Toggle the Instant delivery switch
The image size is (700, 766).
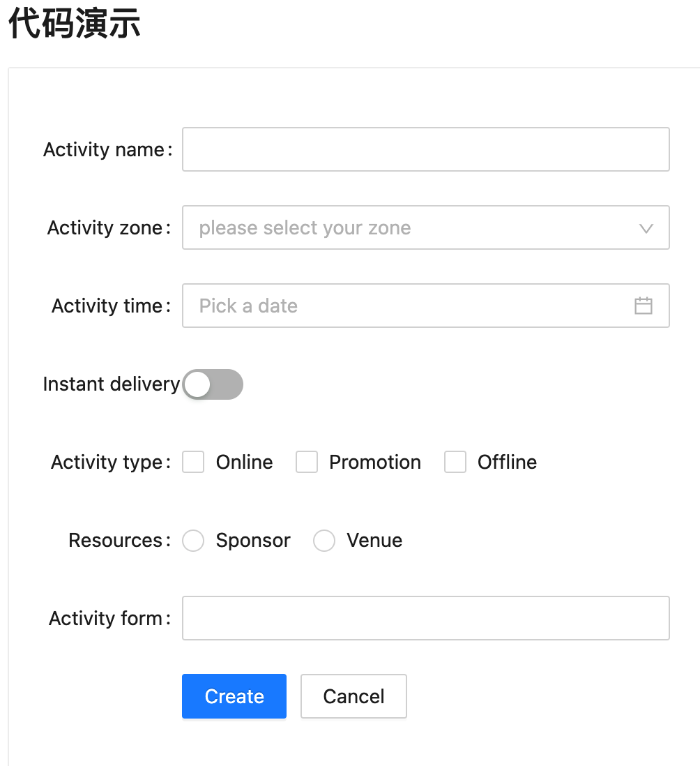[213, 384]
